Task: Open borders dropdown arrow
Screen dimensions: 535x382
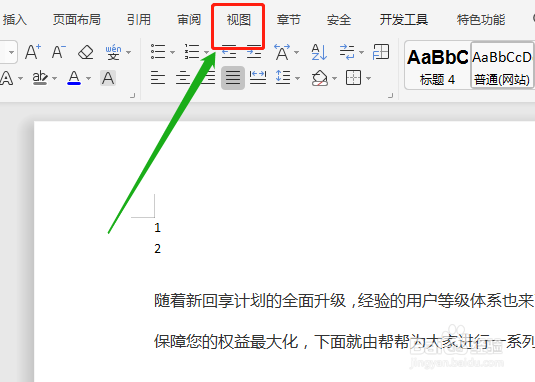Action: click(368, 78)
